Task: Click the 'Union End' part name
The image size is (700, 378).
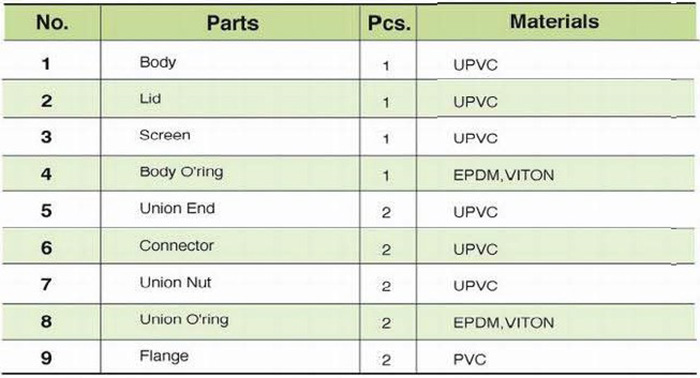Action: [177, 208]
